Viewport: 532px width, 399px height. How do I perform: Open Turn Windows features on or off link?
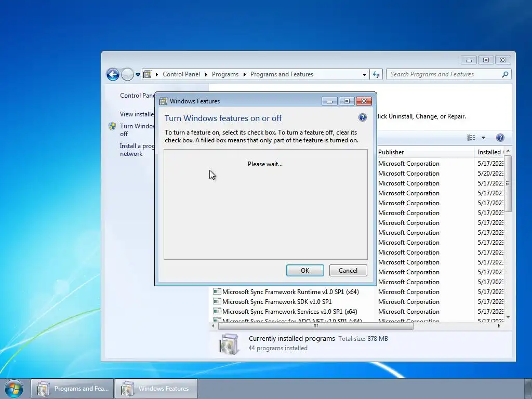tap(137, 130)
